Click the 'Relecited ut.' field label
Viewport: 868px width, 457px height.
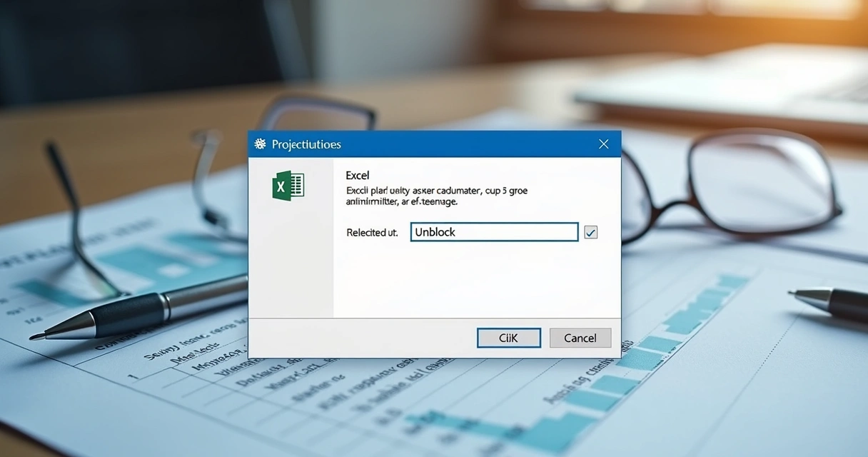(372, 233)
